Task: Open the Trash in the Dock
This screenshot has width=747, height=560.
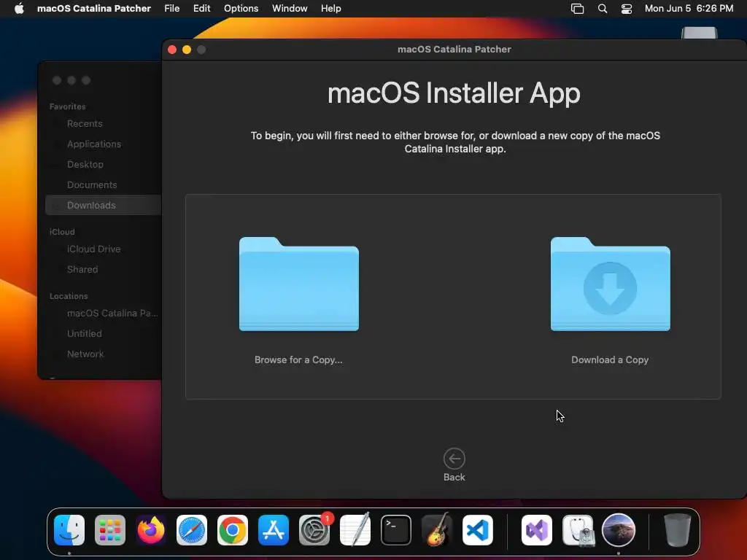Action: click(678, 529)
